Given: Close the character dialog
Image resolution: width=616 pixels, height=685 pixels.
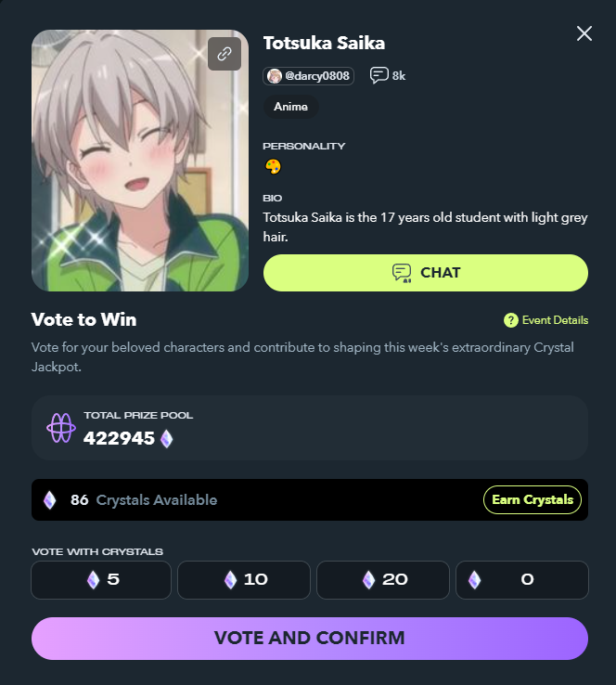Looking at the screenshot, I should 584,33.
